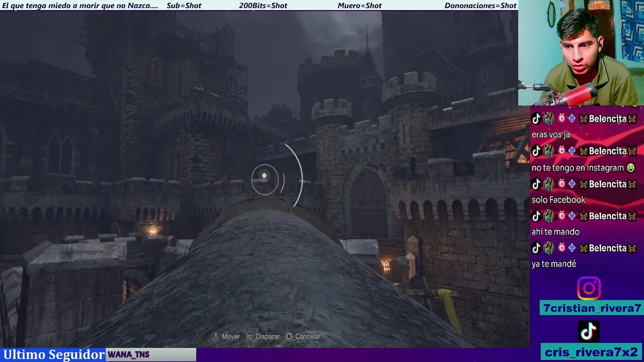The image size is (644, 362).
Task: Click the 'Ultimo Seguidor' label
Action: pos(53,354)
